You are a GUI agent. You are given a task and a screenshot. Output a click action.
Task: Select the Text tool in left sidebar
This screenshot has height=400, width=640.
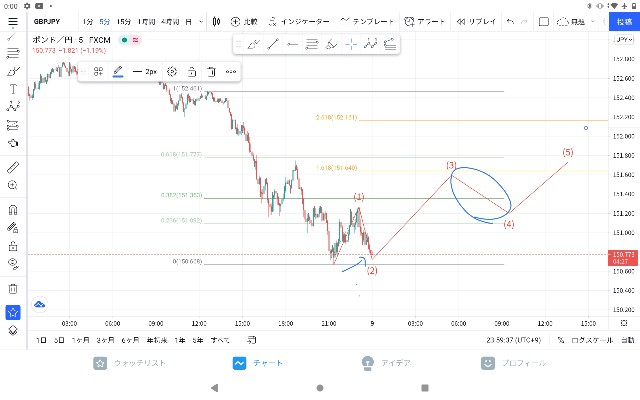(13, 89)
